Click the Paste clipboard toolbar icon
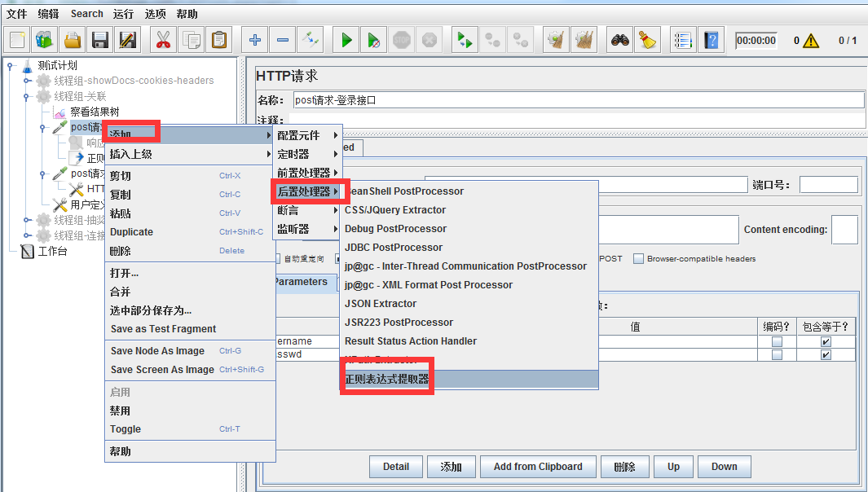Image resolution: width=868 pixels, height=492 pixels. click(219, 40)
